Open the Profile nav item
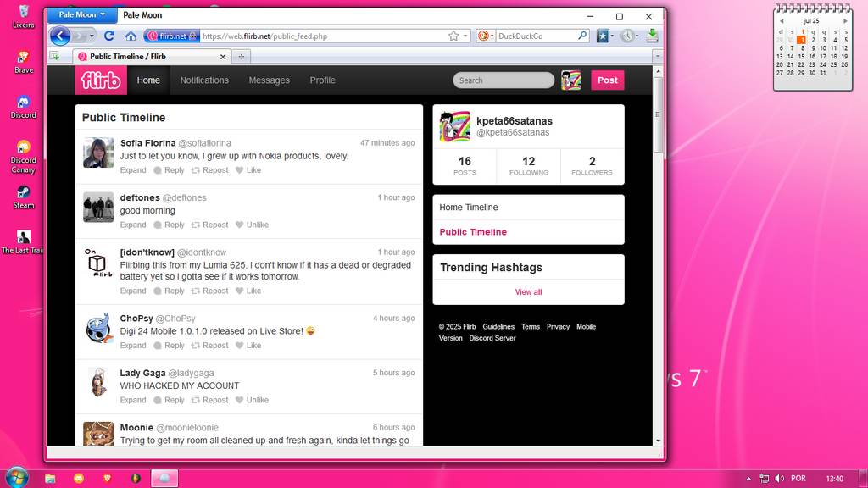This screenshot has height=488, width=868. coord(323,80)
